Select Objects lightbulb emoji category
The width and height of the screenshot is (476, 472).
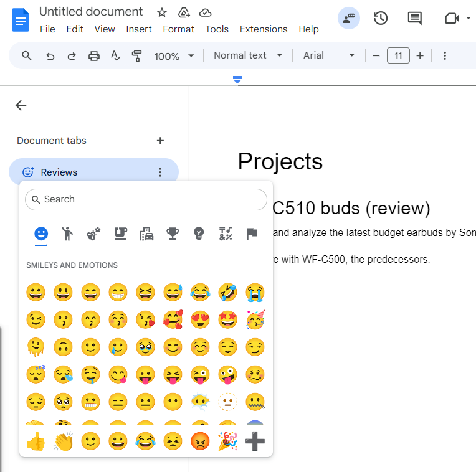pos(199,234)
